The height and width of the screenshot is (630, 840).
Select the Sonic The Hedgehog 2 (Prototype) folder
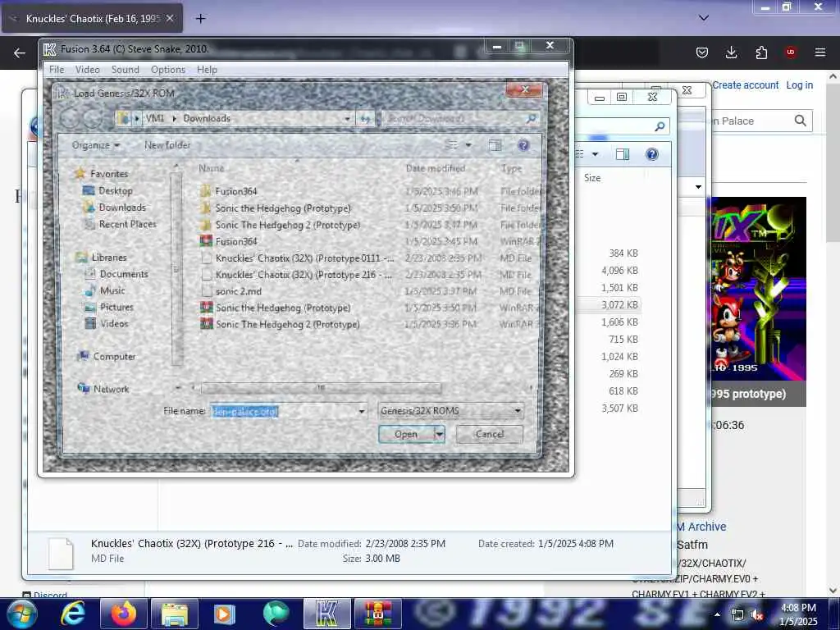coord(281,225)
